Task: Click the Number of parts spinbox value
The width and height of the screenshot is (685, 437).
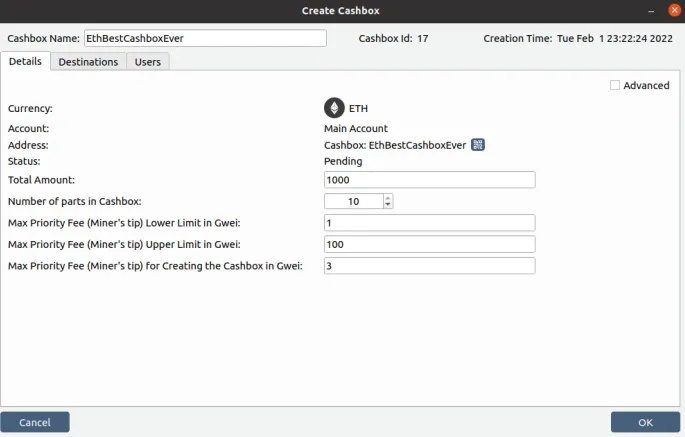Action: 354,201
